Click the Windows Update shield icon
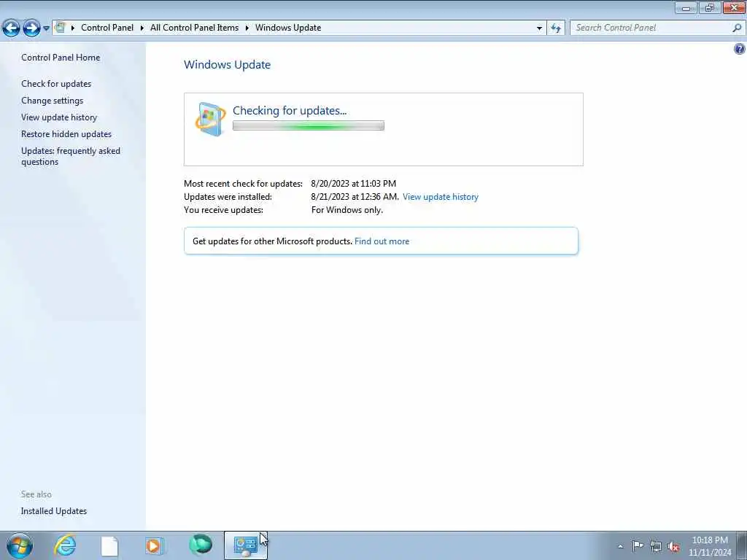The width and height of the screenshot is (747, 560). pyautogui.click(x=211, y=119)
